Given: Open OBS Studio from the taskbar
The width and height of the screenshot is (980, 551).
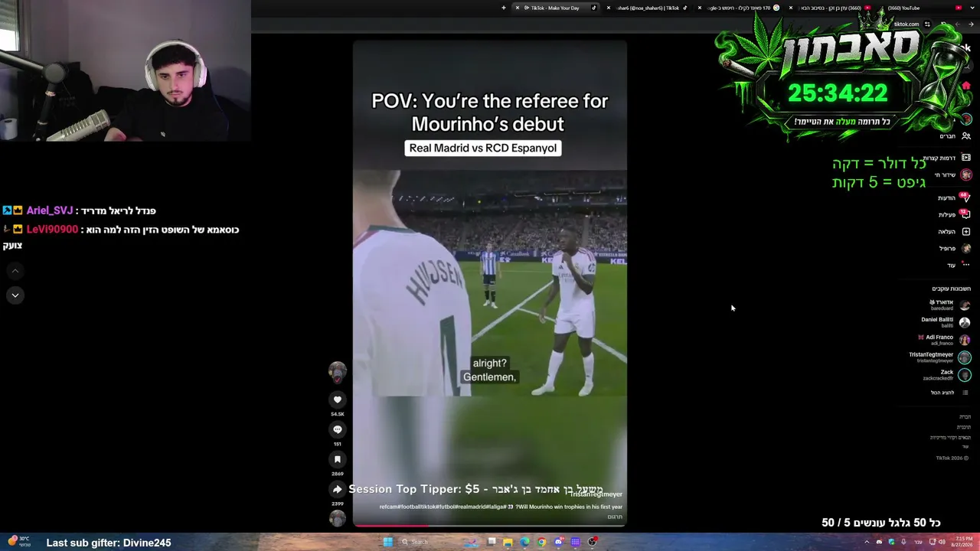Looking at the screenshot, I should click(x=592, y=542).
